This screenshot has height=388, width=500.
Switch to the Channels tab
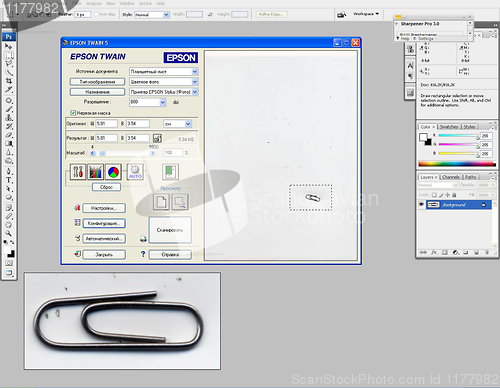[450, 177]
